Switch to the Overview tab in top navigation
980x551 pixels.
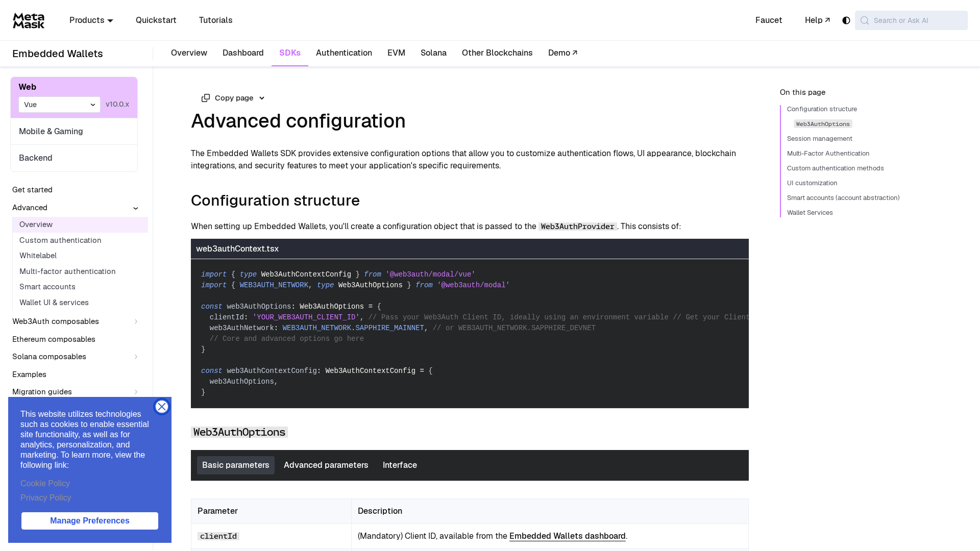[x=189, y=53]
